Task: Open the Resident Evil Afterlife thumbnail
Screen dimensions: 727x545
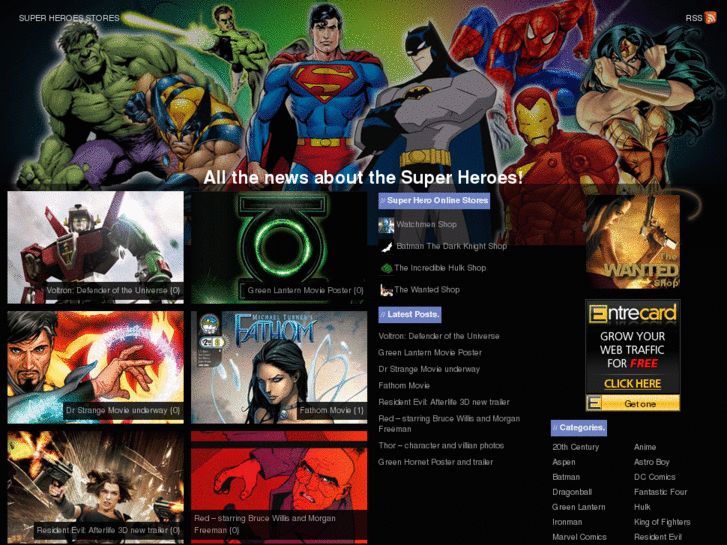Action: click(x=96, y=487)
